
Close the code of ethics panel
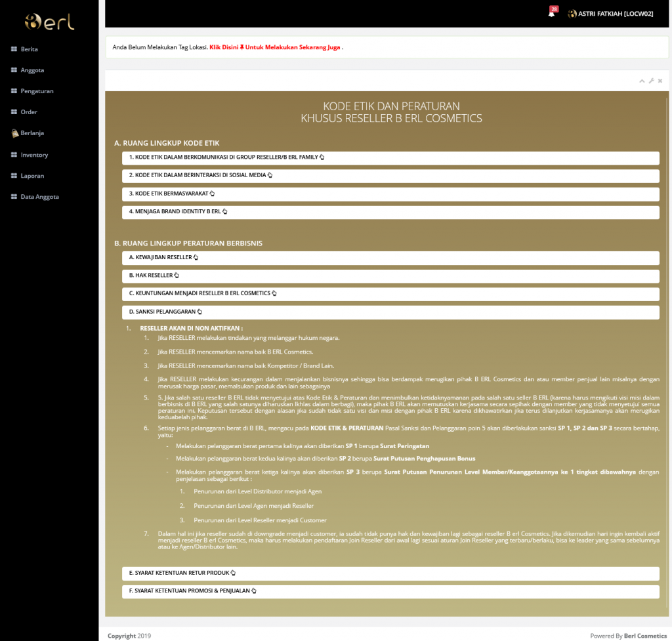click(660, 81)
